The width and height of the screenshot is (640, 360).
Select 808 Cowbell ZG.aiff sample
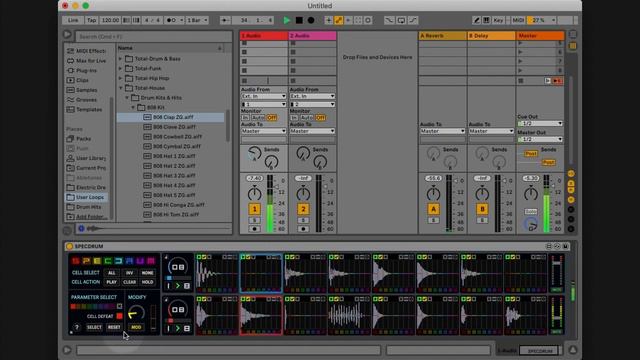pos(173,137)
